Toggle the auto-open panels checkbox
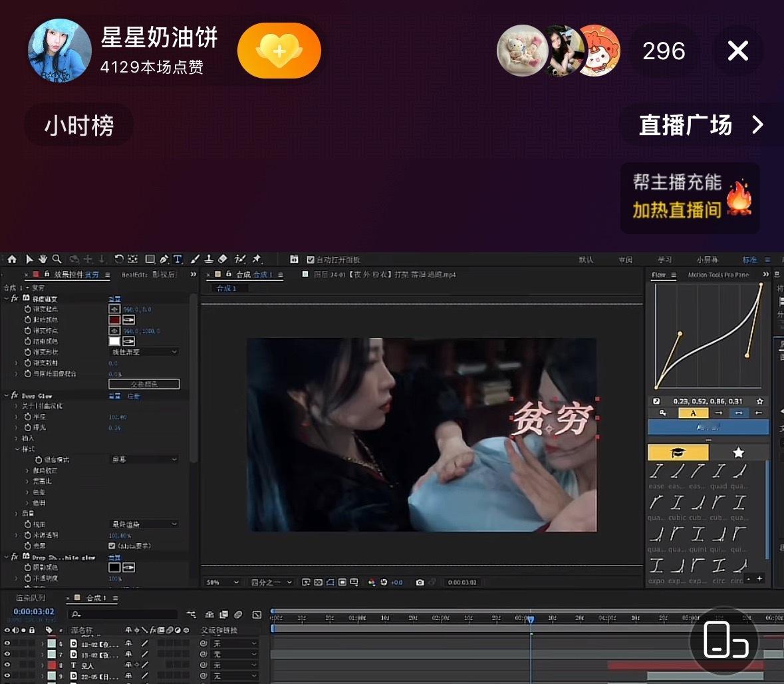 [311, 259]
